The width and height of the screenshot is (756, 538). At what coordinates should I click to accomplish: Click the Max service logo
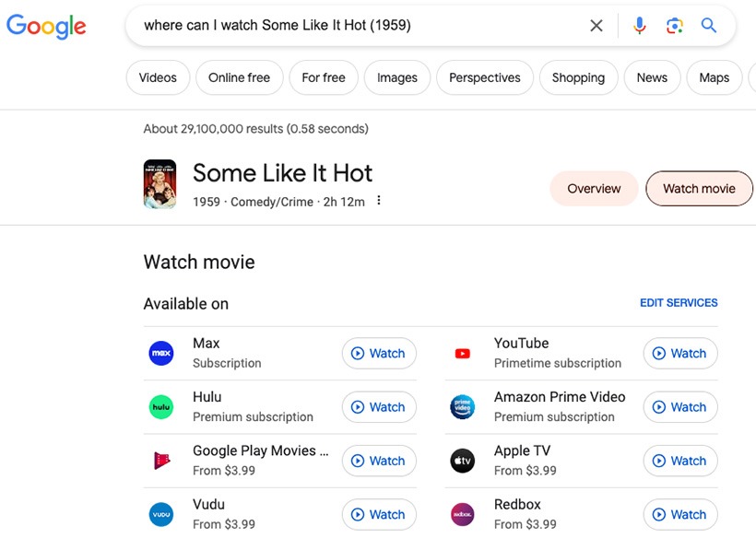coord(161,353)
